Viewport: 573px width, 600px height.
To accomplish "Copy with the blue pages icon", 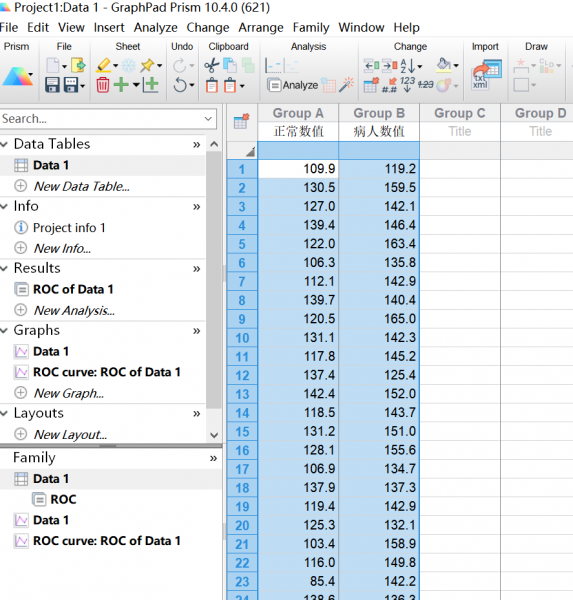I will [230, 65].
